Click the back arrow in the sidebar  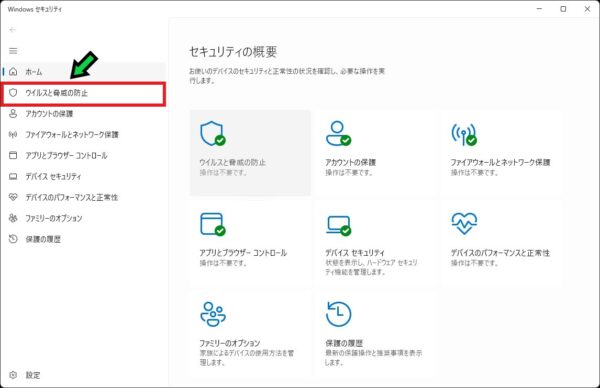[13, 29]
